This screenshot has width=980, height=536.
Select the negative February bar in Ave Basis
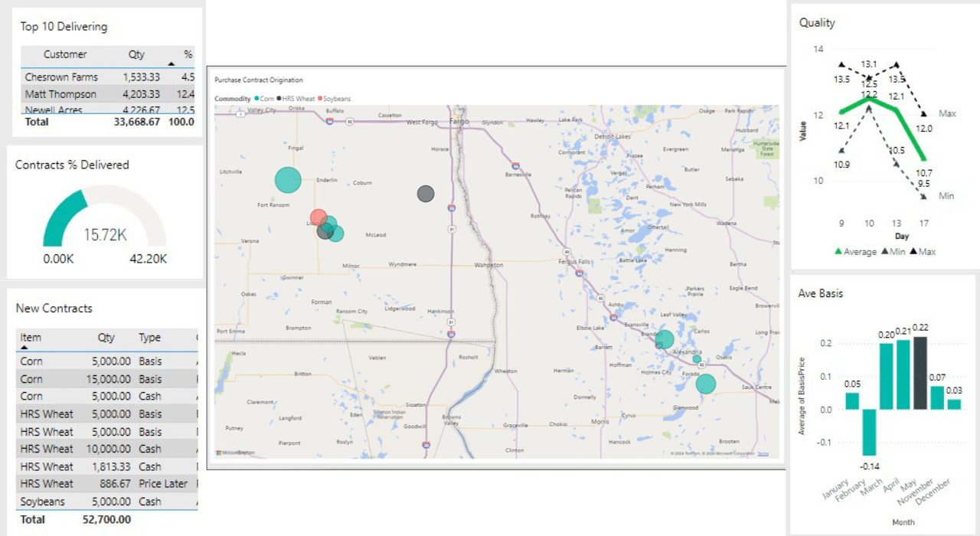[x=868, y=433]
